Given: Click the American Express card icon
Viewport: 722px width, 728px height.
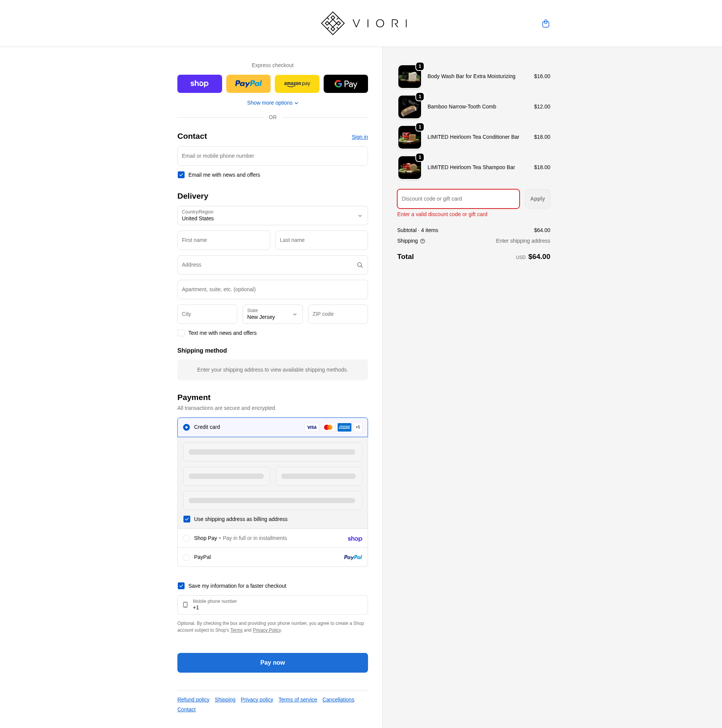Looking at the screenshot, I should tap(344, 427).
